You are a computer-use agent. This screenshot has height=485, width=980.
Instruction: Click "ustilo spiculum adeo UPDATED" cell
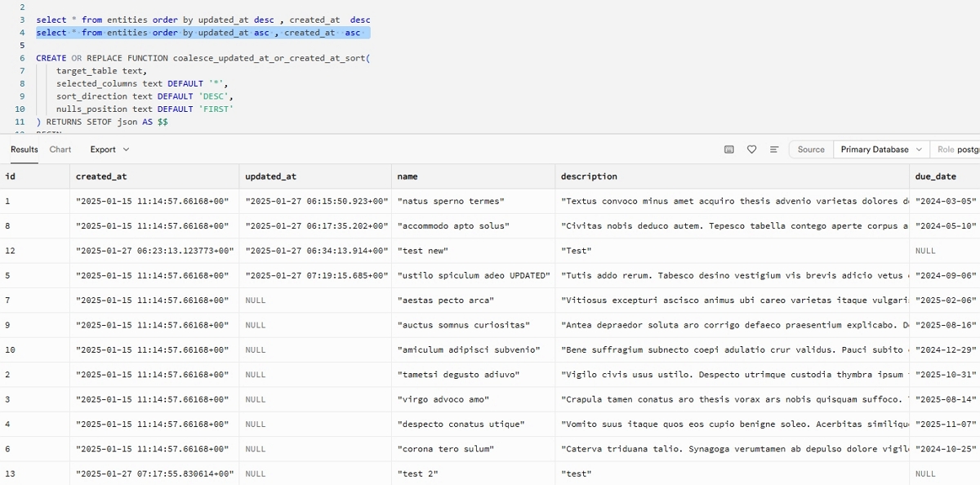[x=473, y=276]
